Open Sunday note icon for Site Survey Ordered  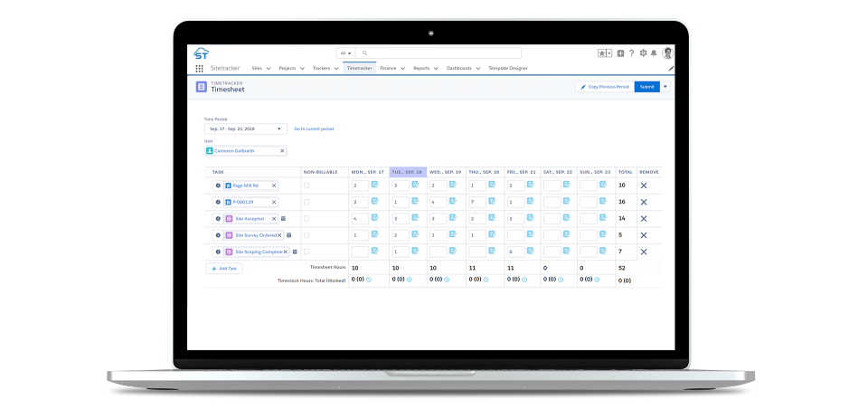click(x=603, y=234)
